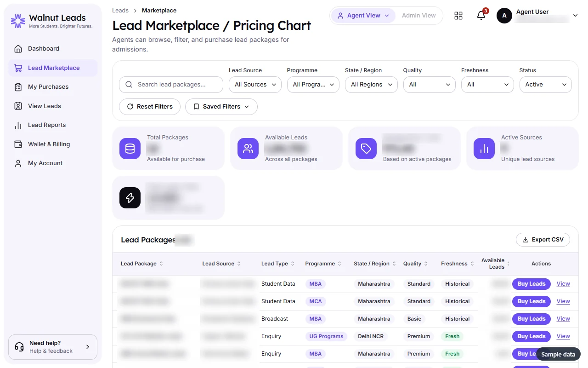
Task: Open the Need help? feedback panel
Action: (53, 347)
